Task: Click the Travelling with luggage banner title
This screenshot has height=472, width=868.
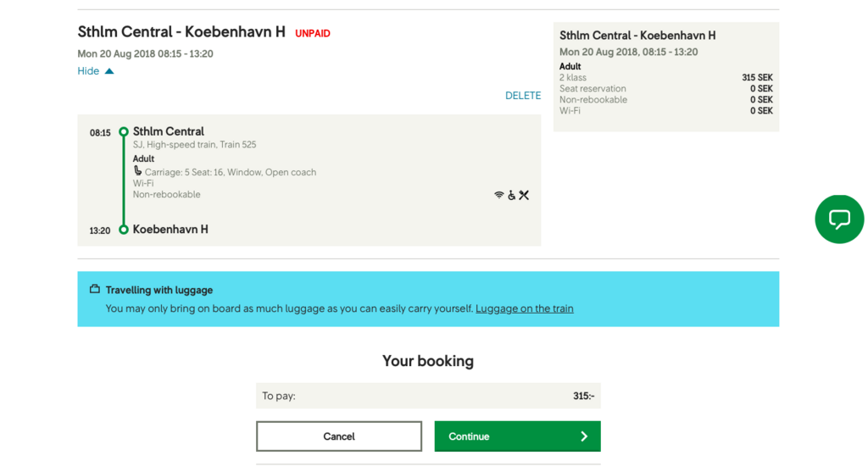Action: click(x=159, y=290)
